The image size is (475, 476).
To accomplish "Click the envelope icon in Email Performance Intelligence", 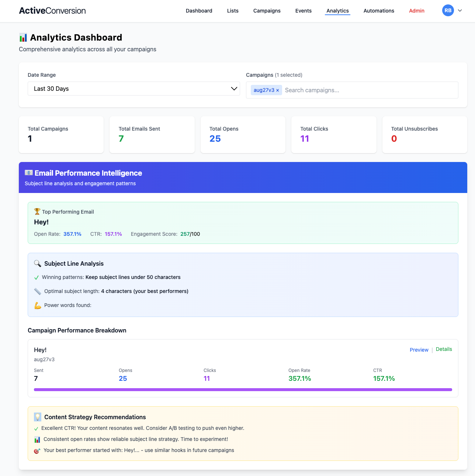I will point(29,173).
